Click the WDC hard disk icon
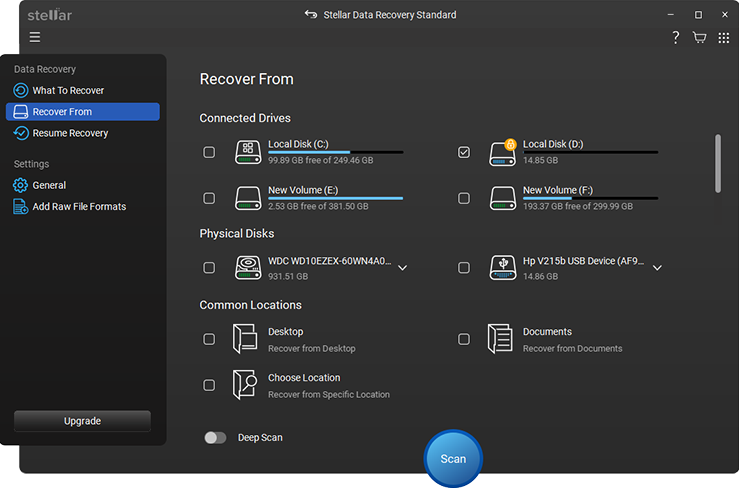The height and width of the screenshot is (488, 739). [248, 268]
